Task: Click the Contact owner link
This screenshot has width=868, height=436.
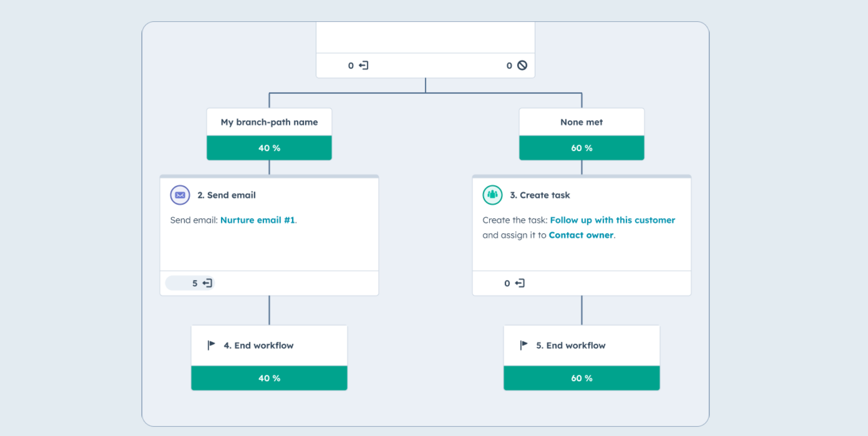Action: coord(581,235)
